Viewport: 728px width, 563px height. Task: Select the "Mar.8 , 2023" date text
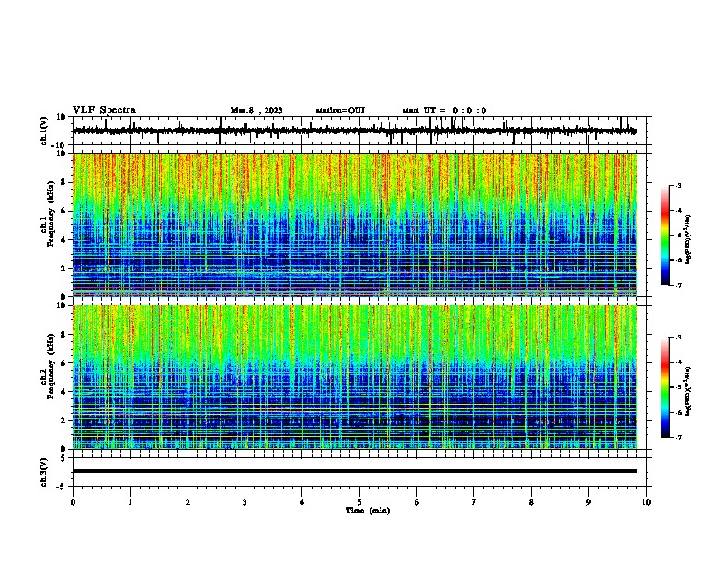pyautogui.click(x=256, y=110)
